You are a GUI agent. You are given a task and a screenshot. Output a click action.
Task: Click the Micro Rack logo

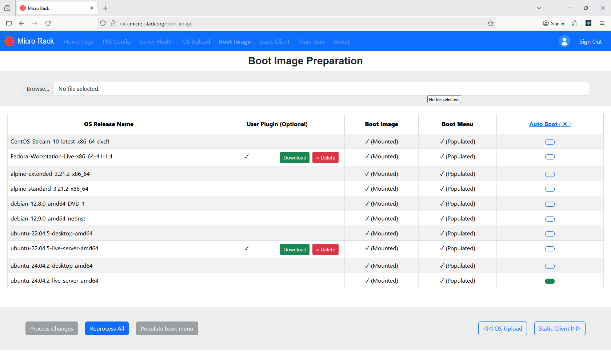point(9,41)
